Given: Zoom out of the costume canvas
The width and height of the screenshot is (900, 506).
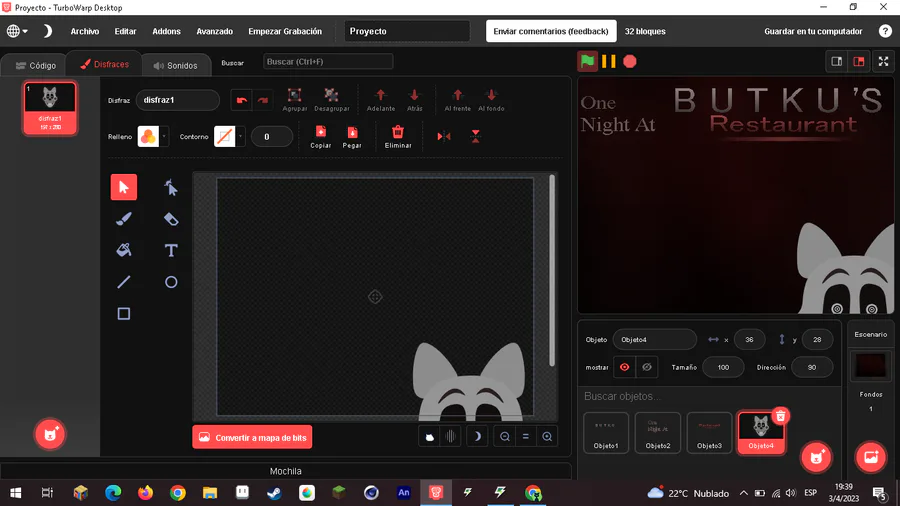Looking at the screenshot, I should click(x=505, y=437).
